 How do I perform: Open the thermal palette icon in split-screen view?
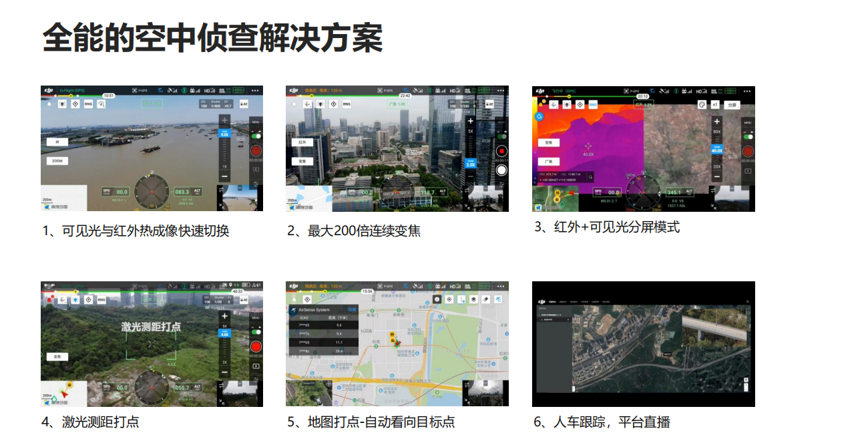[702, 105]
